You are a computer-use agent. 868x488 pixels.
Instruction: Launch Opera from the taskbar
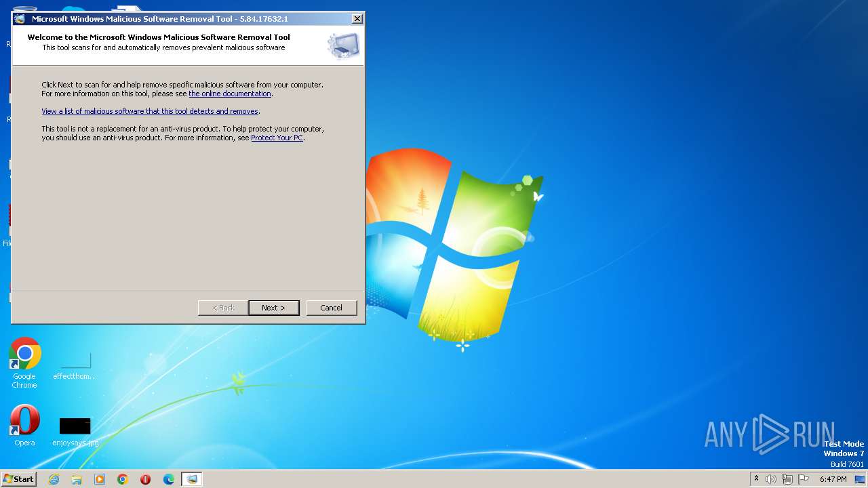tap(145, 479)
